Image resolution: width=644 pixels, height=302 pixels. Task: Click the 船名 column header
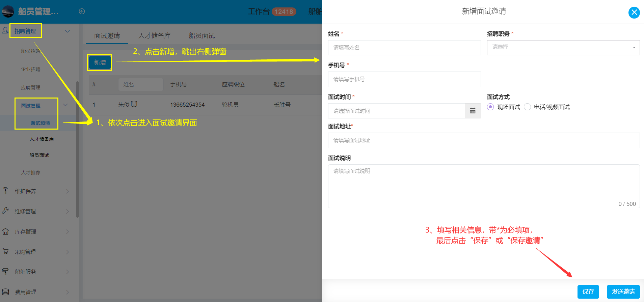click(x=279, y=84)
